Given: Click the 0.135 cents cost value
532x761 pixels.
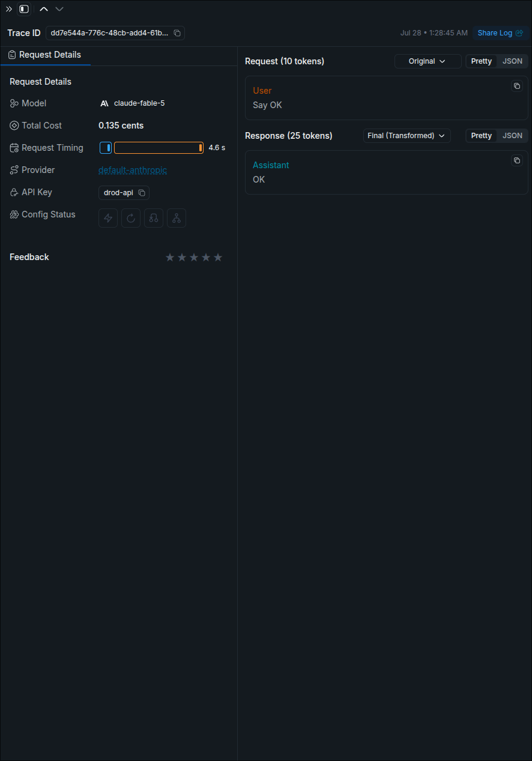Looking at the screenshot, I should pyautogui.click(x=121, y=126).
